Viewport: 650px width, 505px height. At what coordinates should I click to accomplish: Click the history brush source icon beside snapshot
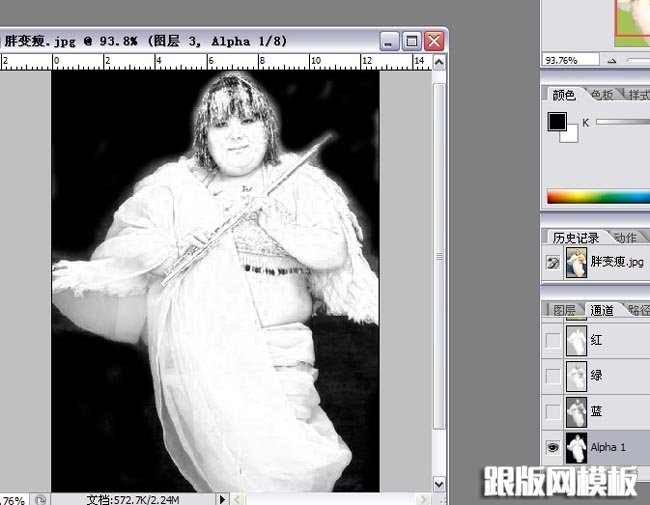553,263
